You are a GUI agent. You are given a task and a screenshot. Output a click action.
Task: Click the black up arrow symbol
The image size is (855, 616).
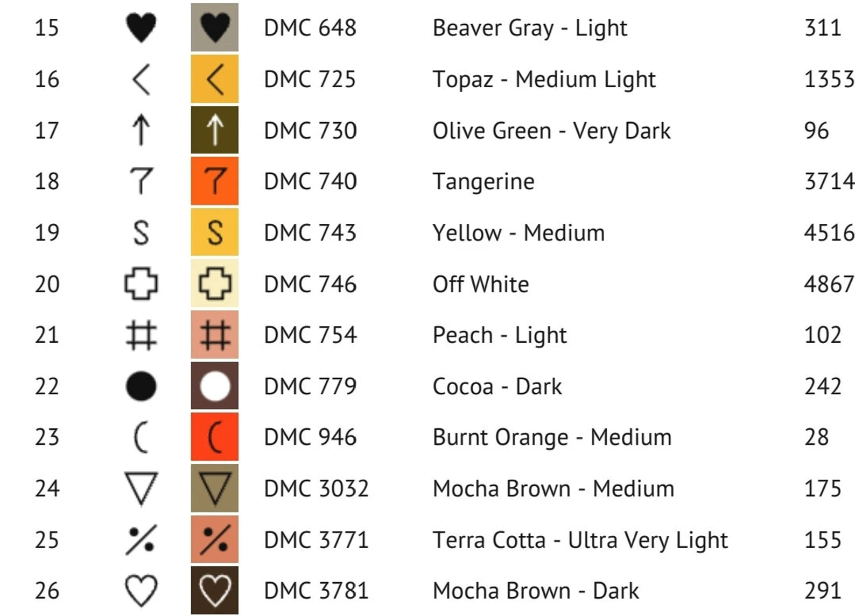(141, 130)
